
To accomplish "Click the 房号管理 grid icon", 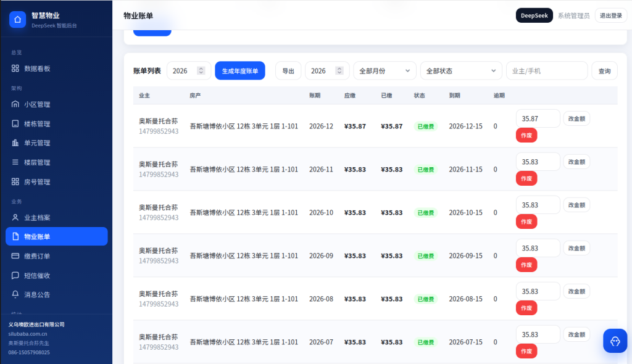I will pyautogui.click(x=15, y=181).
